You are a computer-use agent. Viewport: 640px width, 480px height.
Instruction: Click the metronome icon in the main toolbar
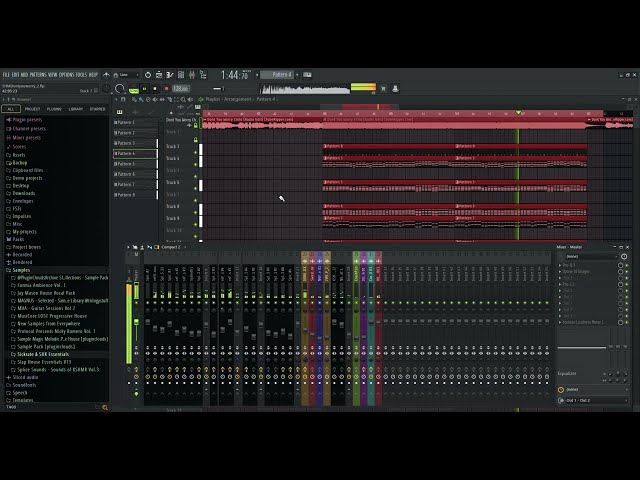(148, 75)
